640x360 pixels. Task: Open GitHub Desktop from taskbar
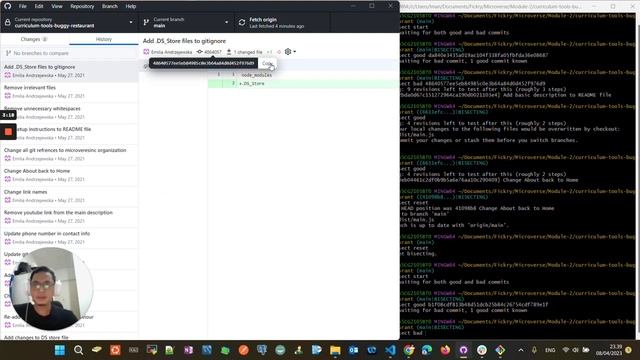tap(463, 350)
